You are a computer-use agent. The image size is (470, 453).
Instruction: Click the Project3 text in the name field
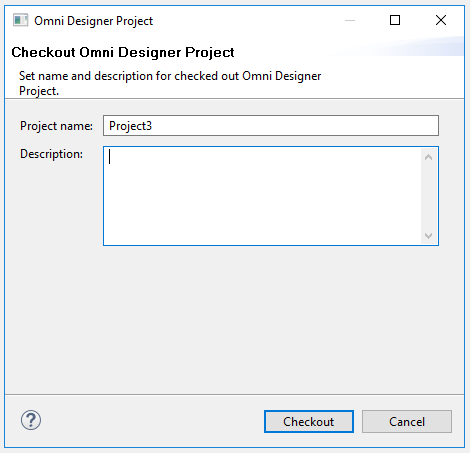point(130,126)
